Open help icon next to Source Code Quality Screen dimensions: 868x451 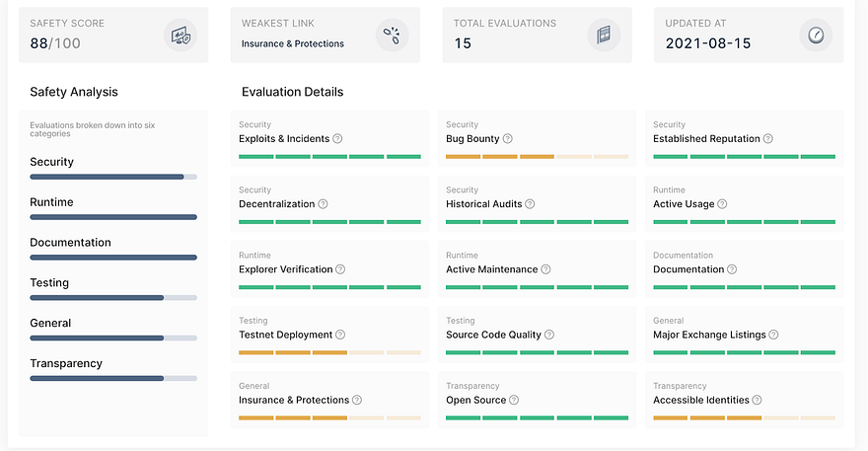click(x=549, y=335)
